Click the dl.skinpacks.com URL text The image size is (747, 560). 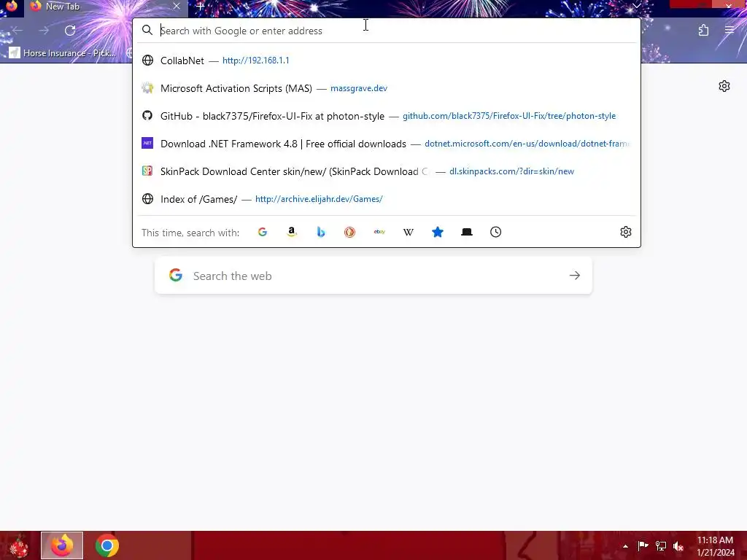511,171
